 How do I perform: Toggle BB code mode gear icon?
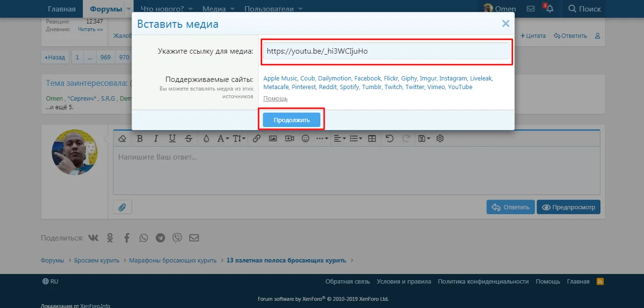440,138
